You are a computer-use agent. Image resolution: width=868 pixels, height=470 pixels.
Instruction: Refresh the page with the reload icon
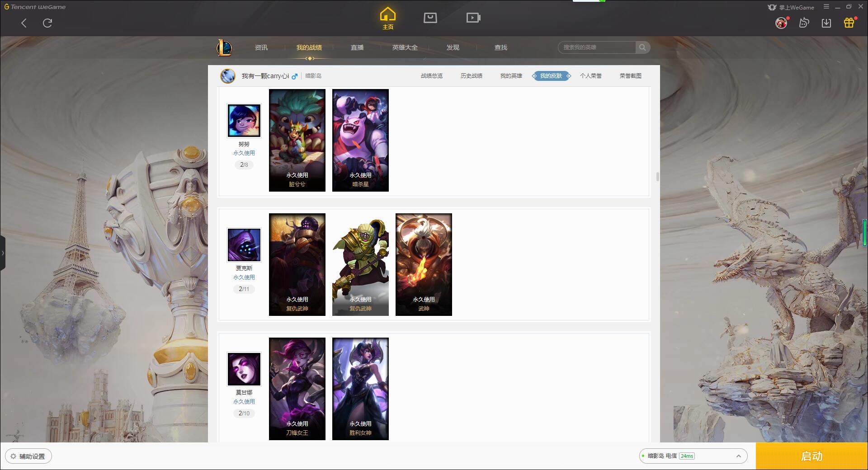click(x=47, y=23)
